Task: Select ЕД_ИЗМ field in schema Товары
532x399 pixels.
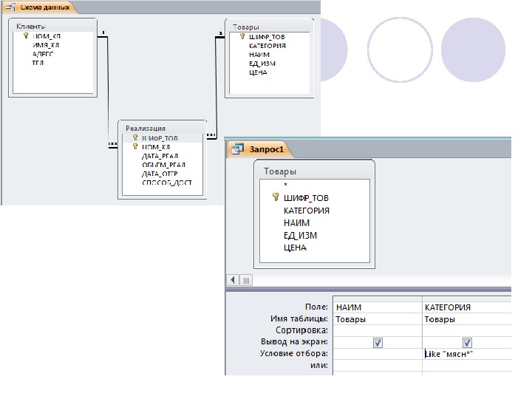Action: click(262, 63)
